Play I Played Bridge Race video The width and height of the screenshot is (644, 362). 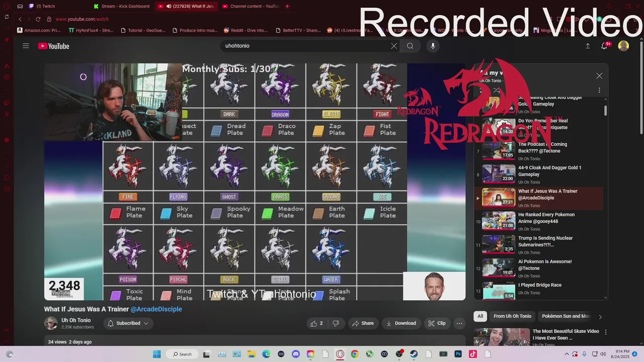(x=539, y=291)
